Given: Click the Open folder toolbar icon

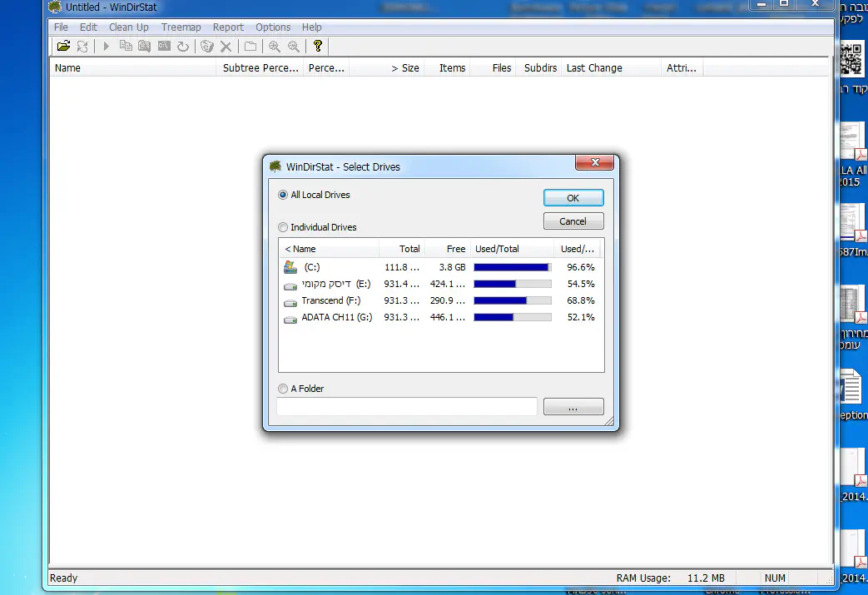Looking at the screenshot, I should (x=63, y=47).
